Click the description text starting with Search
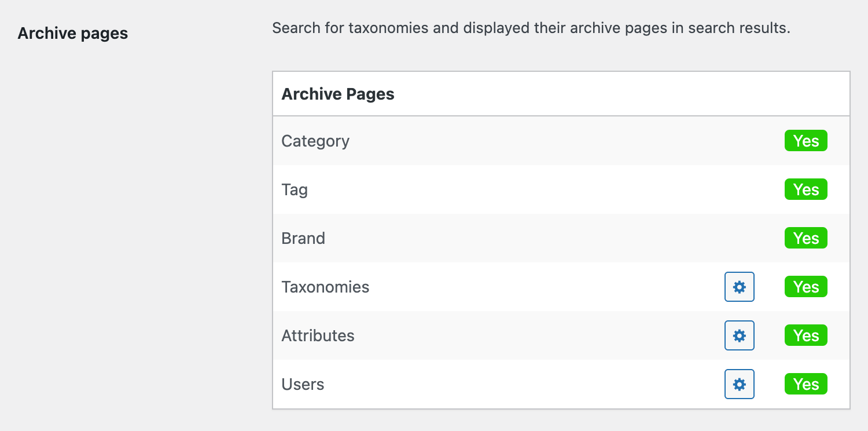 pyautogui.click(x=531, y=28)
